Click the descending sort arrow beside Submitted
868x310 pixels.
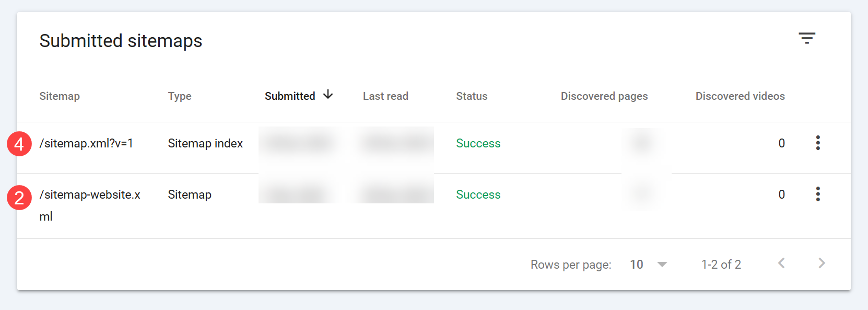(x=328, y=95)
